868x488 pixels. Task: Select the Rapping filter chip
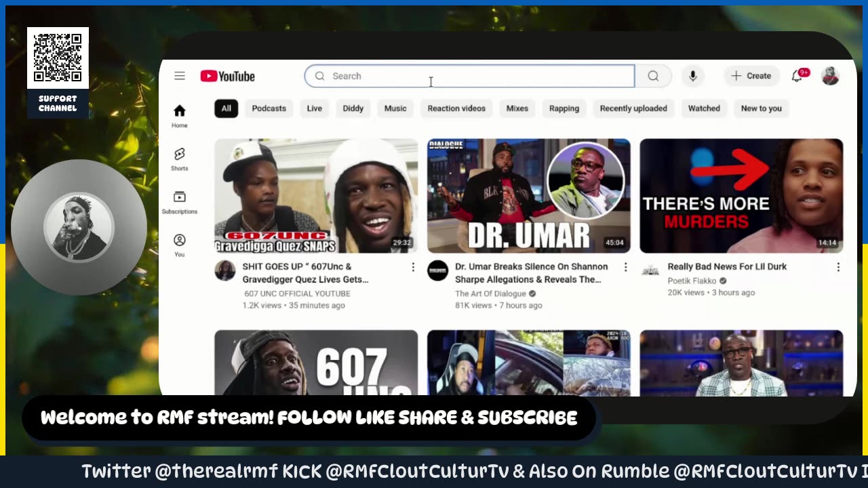pyautogui.click(x=564, y=108)
